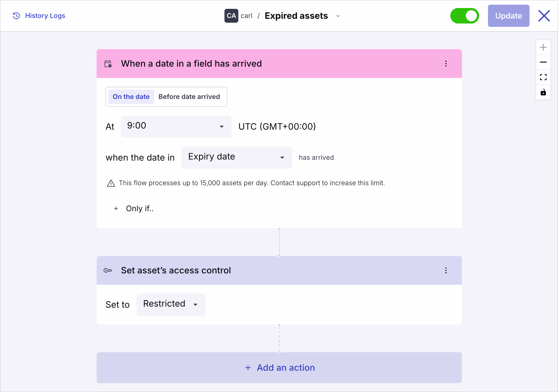Screen dimensions: 558x392
Task: Open trigger block three-dot menu
Action: tap(446, 64)
